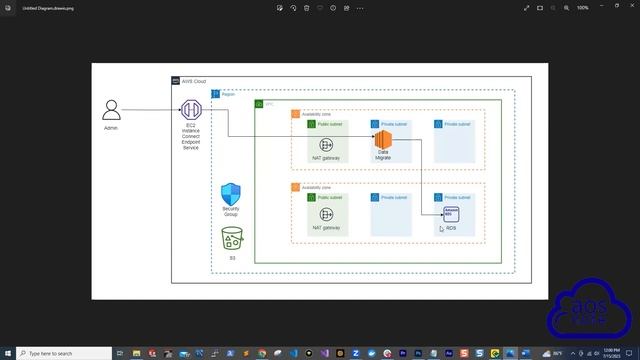The width and height of the screenshot is (640, 360).
Task: Click the Amazon RDS icon in the diagram
Action: pyautogui.click(x=451, y=214)
